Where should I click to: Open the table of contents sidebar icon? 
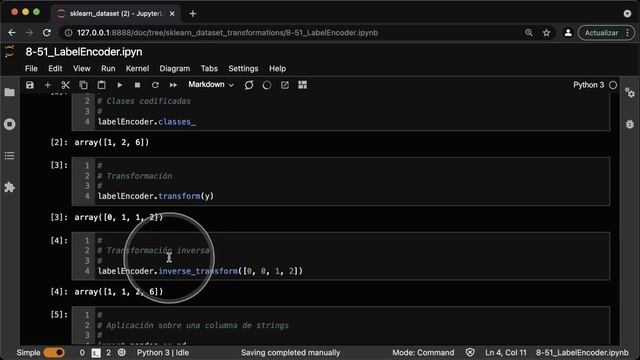coord(9,156)
